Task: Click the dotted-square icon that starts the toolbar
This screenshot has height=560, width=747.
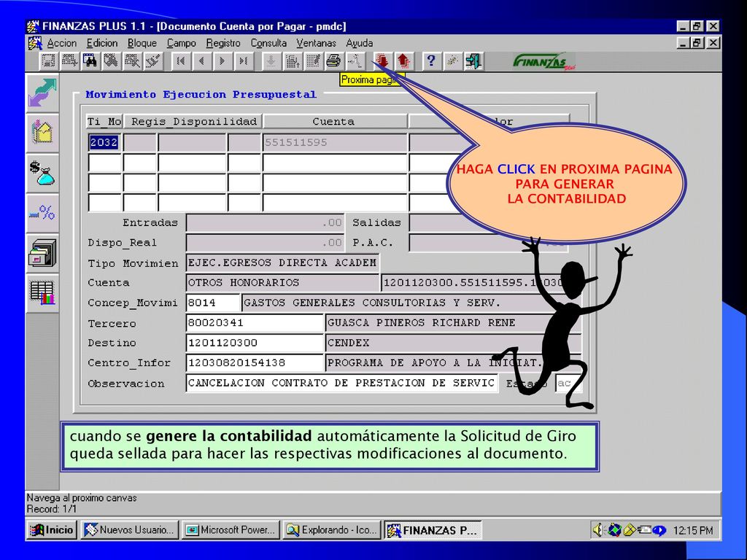Action: click(49, 61)
